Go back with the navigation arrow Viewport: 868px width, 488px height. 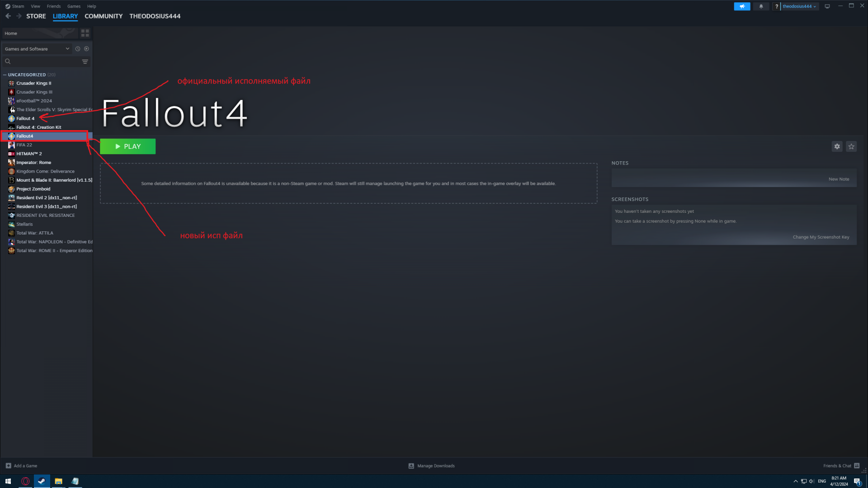coord(8,16)
